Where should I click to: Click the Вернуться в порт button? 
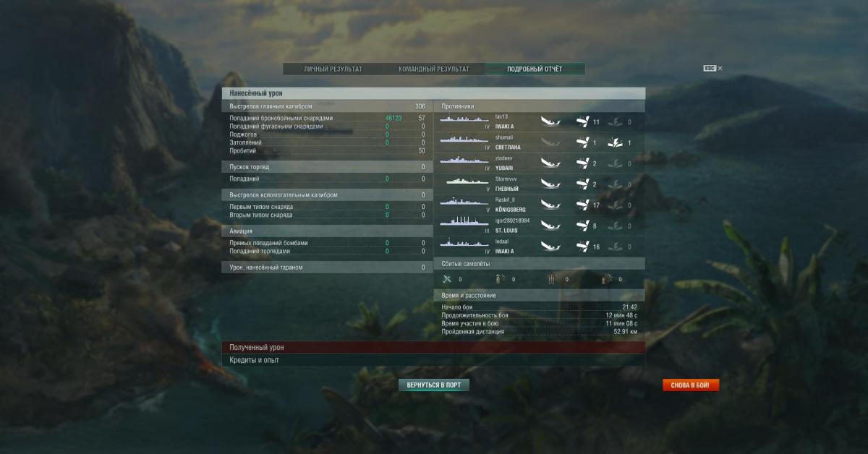[x=434, y=385]
